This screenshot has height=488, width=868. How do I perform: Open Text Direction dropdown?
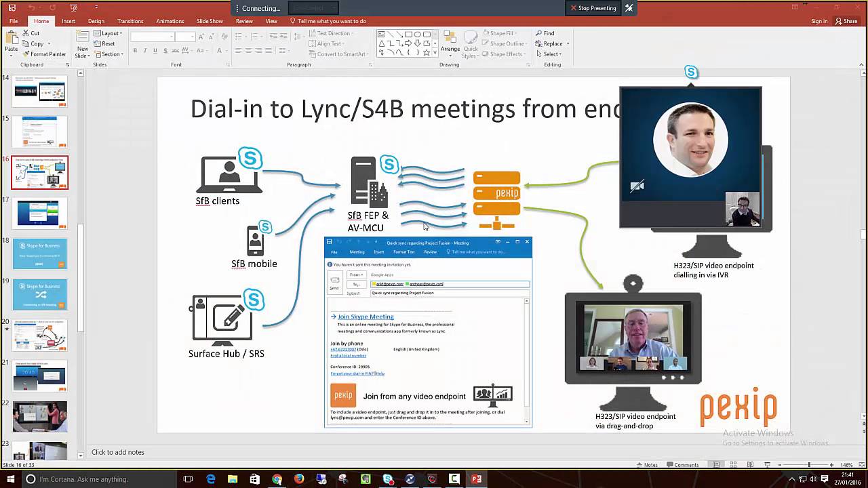click(332, 33)
